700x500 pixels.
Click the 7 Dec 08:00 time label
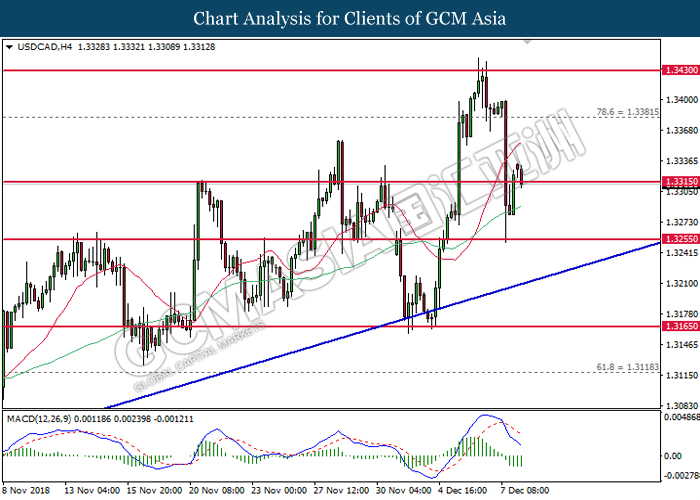(525, 490)
